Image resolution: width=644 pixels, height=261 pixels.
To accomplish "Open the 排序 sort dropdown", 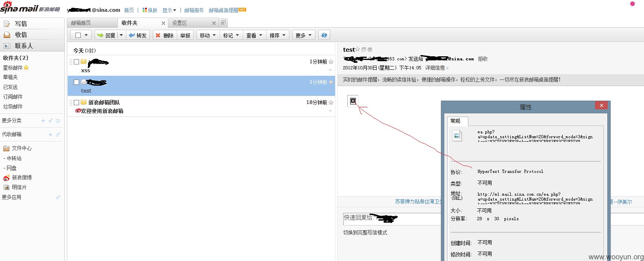I will [x=278, y=35].
